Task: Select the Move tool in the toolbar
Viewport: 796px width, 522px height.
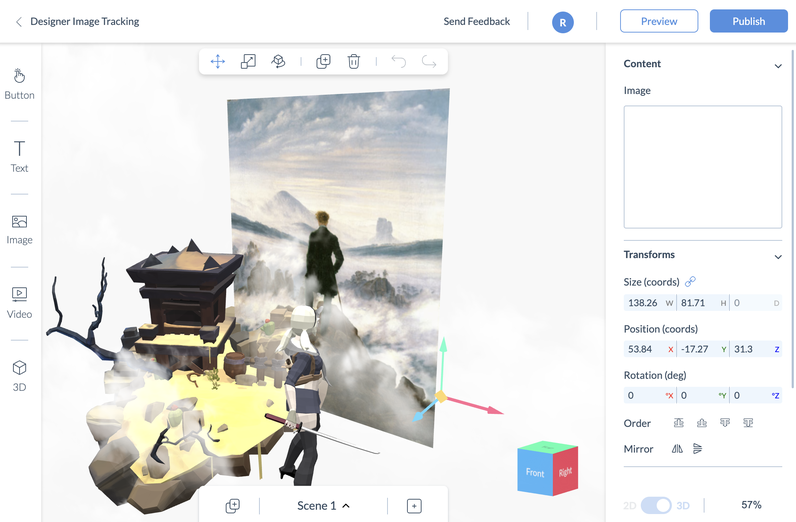Action: pyautogui.click(x=217, y=62)
